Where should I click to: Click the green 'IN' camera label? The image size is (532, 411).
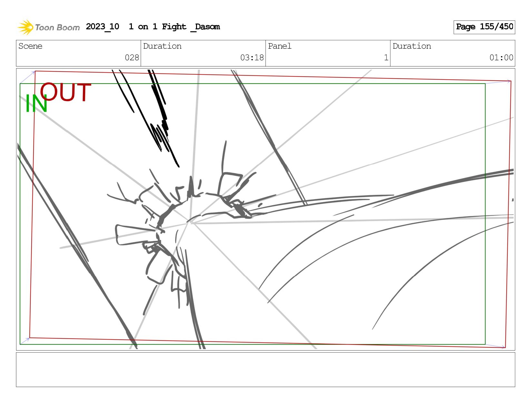point(36,103)
